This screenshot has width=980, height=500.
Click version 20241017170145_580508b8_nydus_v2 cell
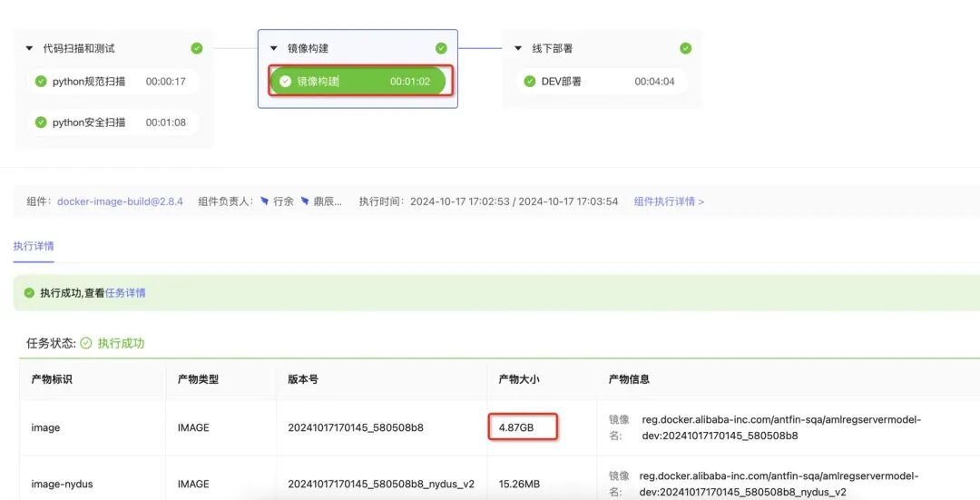(381, 484)
